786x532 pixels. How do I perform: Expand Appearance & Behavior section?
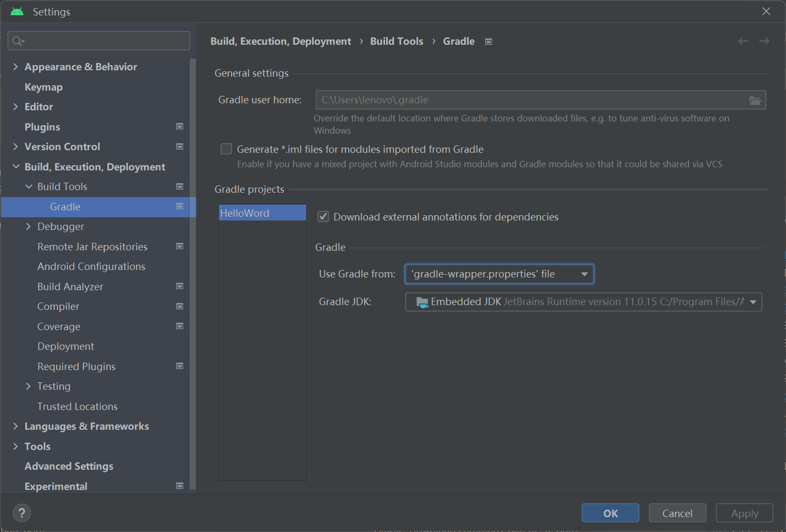[15, 67]
